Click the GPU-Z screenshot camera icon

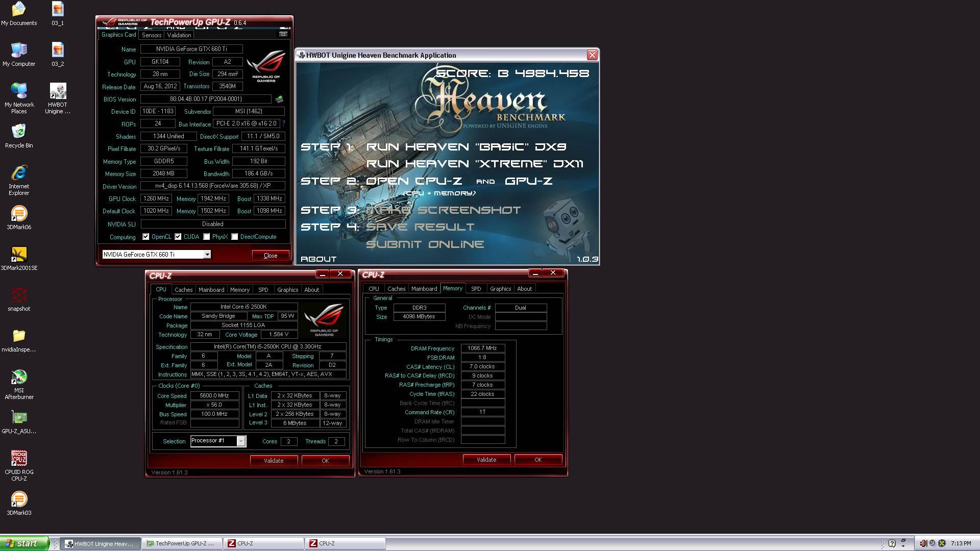pyautogui.click(x=283, y=34)
